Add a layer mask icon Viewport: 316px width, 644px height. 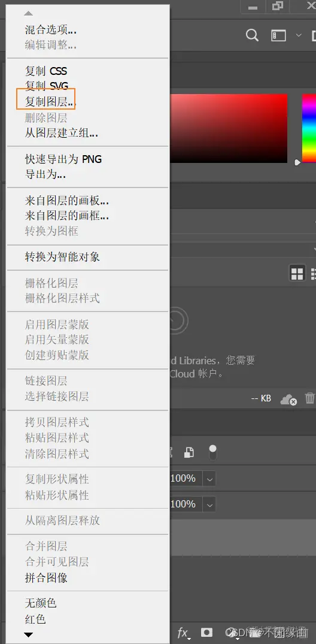pos(206,632)
